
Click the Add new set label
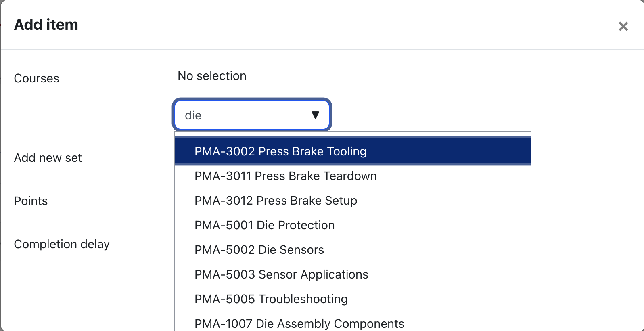[48, 158]
